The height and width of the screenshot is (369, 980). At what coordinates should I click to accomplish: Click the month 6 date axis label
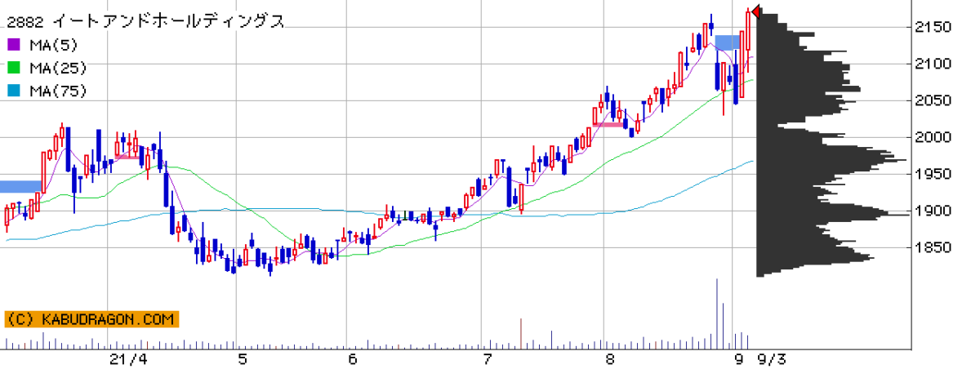click(352, 359)
